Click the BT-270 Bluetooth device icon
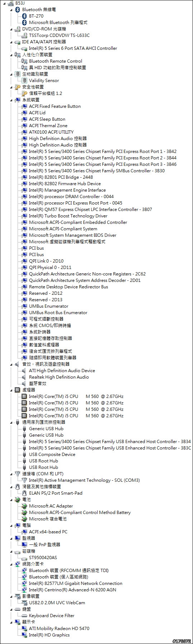The image size is (193, 644). (x=24, y=16)
